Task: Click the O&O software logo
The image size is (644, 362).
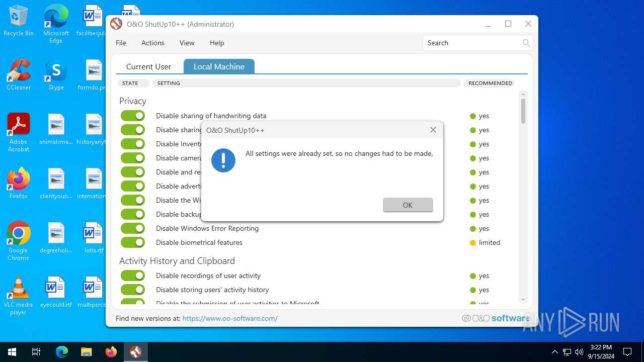Action: (x=496, y=318)
